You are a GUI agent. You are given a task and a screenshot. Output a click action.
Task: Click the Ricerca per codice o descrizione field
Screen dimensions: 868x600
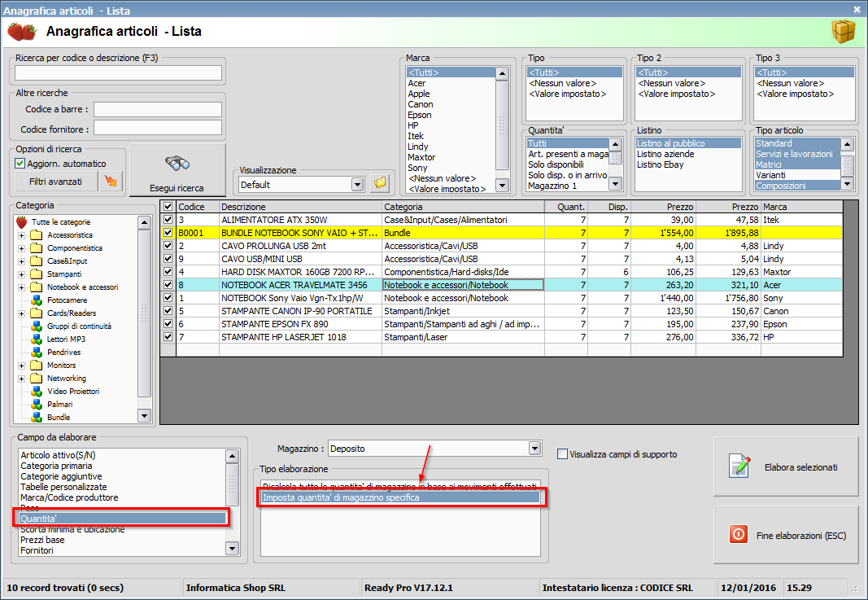(x=119, y=72)
